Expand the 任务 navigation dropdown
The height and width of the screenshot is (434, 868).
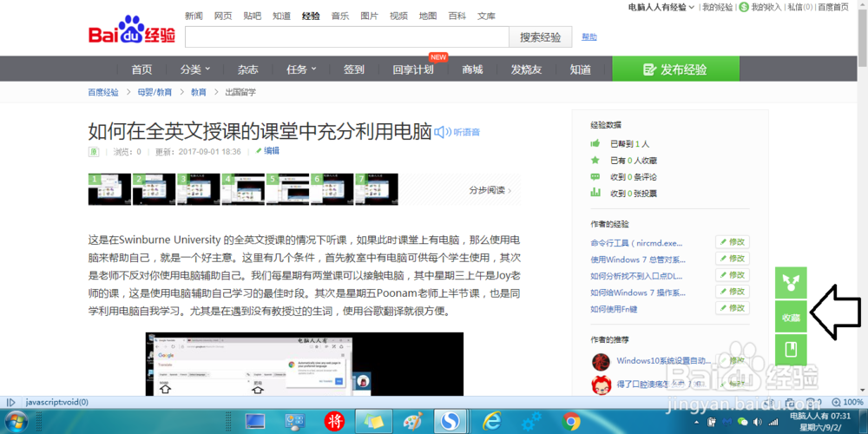(301, 69)
